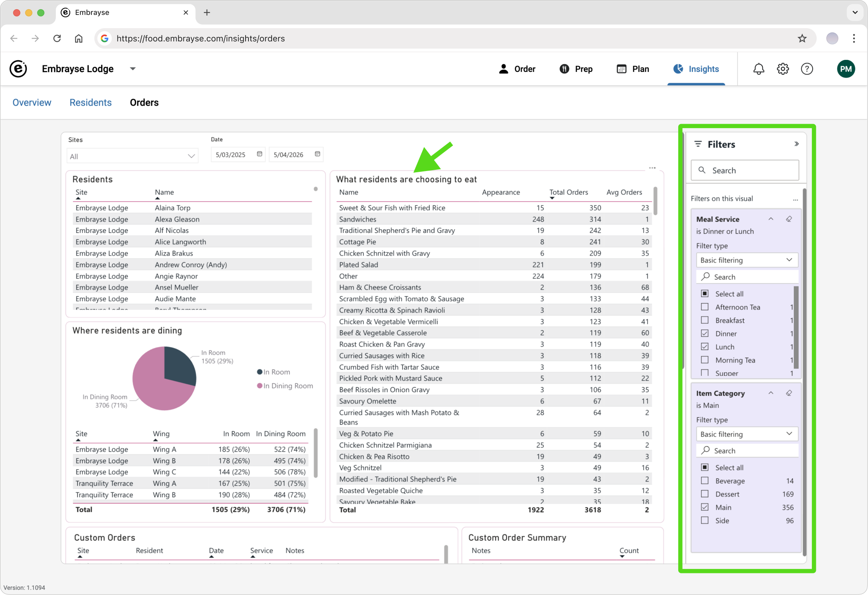Check the Breakfast meal service checkbox
The width and height of the screenshot is (868, 595).
pyautogui.click(x=705, y=320)
